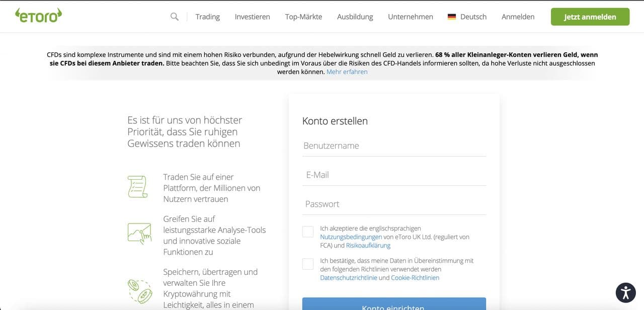Viewport: 644px width, 310px height.
Task: Click the cryptocurrency coins icon
Action: 138,291
